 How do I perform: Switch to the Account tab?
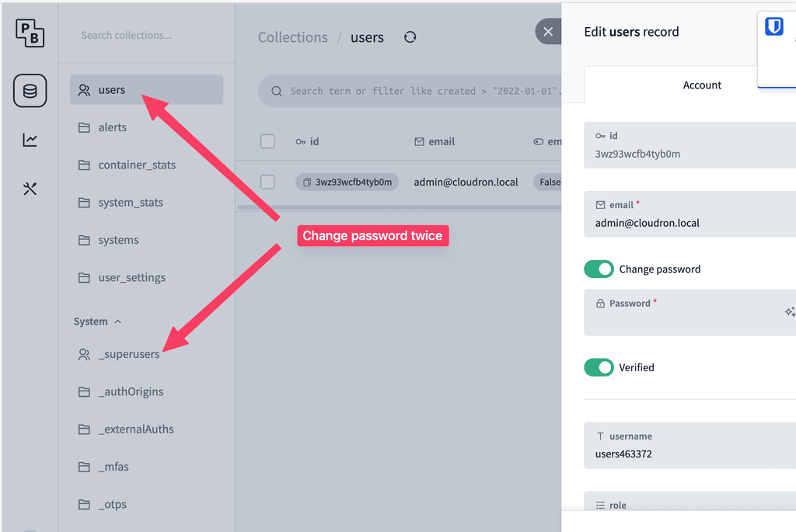[702, 85]
